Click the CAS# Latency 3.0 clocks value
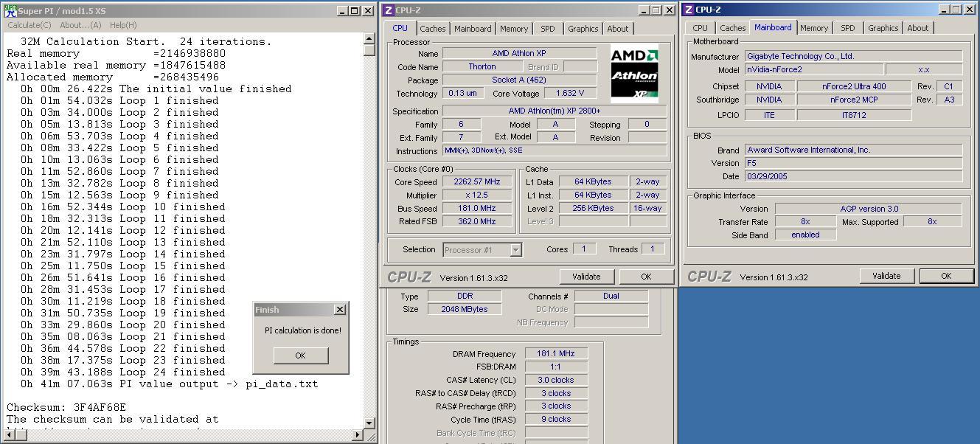The height and width of the screenshot is (444, 980). (556, 380)
